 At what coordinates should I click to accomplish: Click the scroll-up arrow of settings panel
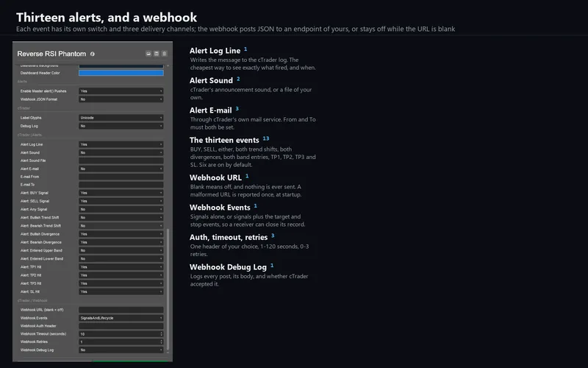168,66
